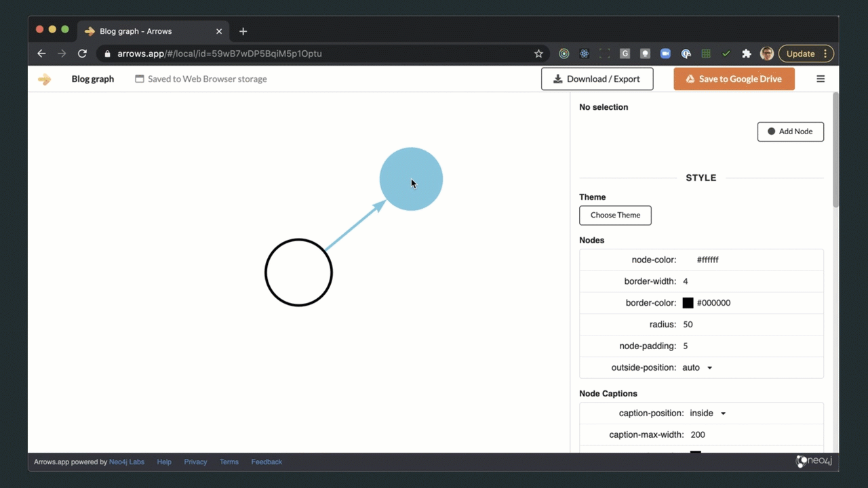Open the Zoom camera extension icon
Screen dimensions: 868x488
(665, 54)
